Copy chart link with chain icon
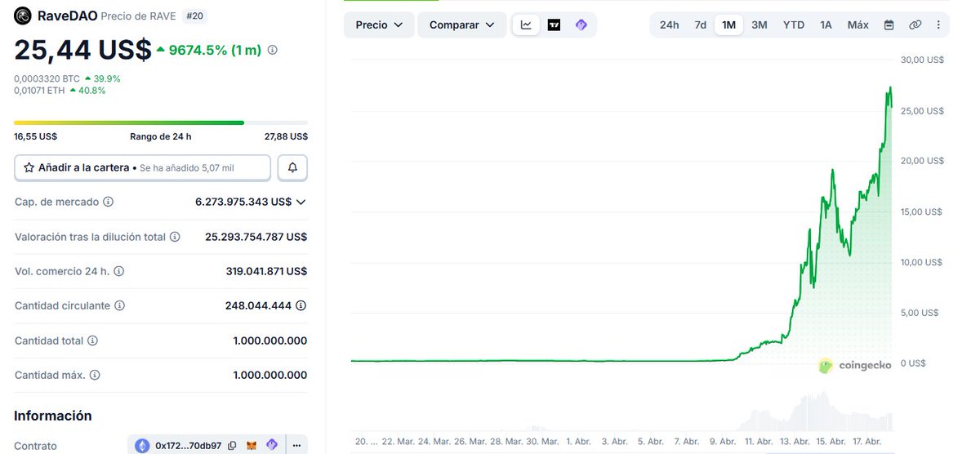The height and width of the screenshot is (454, 980). (x=915, y=25)
